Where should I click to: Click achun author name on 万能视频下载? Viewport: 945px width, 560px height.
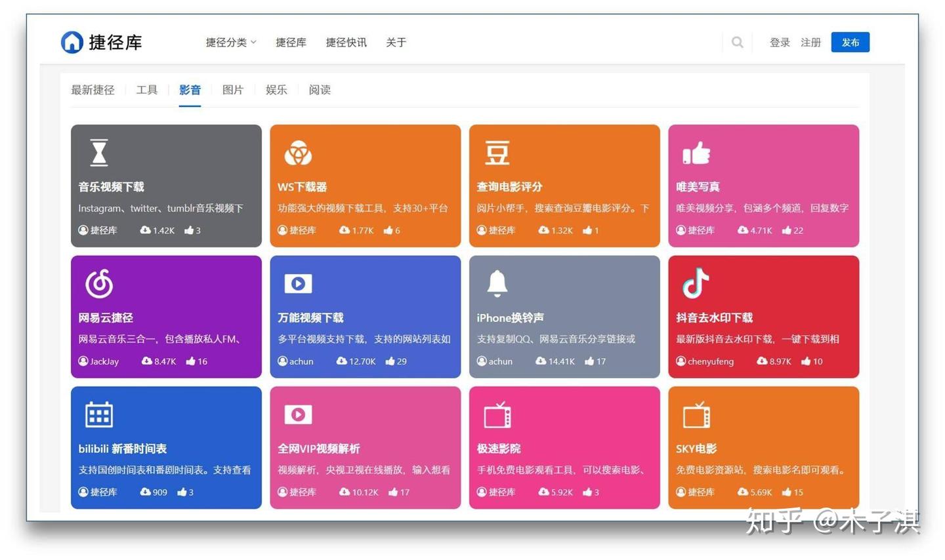(301, 361)
